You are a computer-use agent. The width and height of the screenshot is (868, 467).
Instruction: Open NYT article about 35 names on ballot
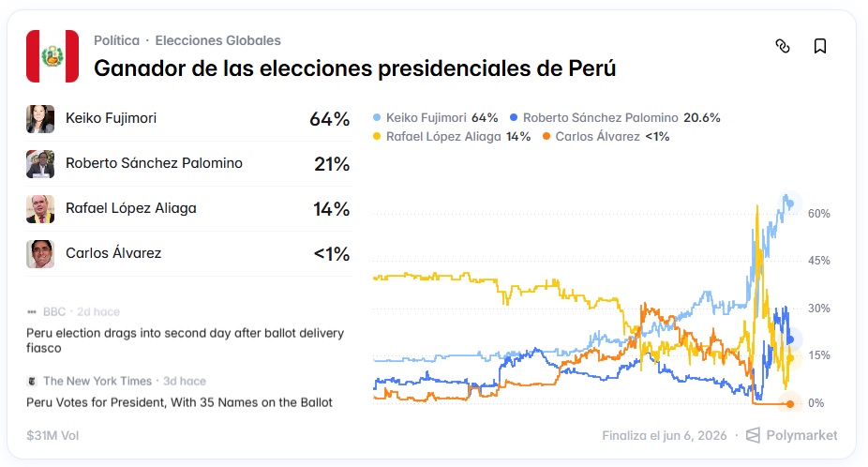pyautogui.click(x=179, y=402)
